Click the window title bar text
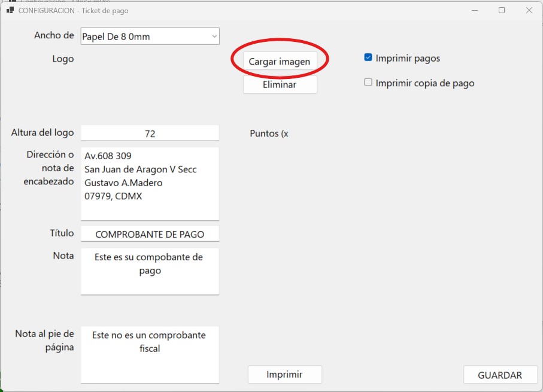This screenshot has width=543, height=392. pos(73,10)
